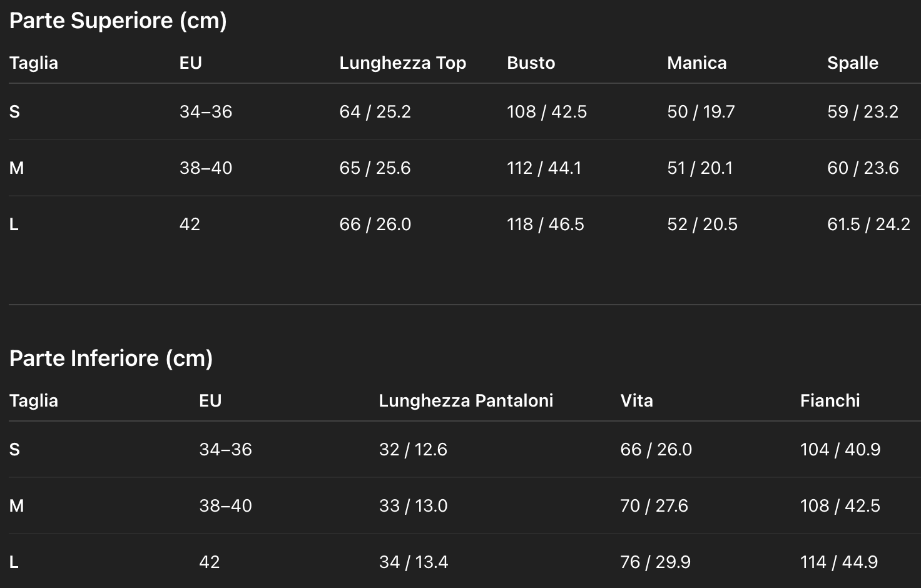The width and height of the screenshot is (921, 588).
Task: Click the 118 / 46.5 bust cell
Action: coord(545,225)
